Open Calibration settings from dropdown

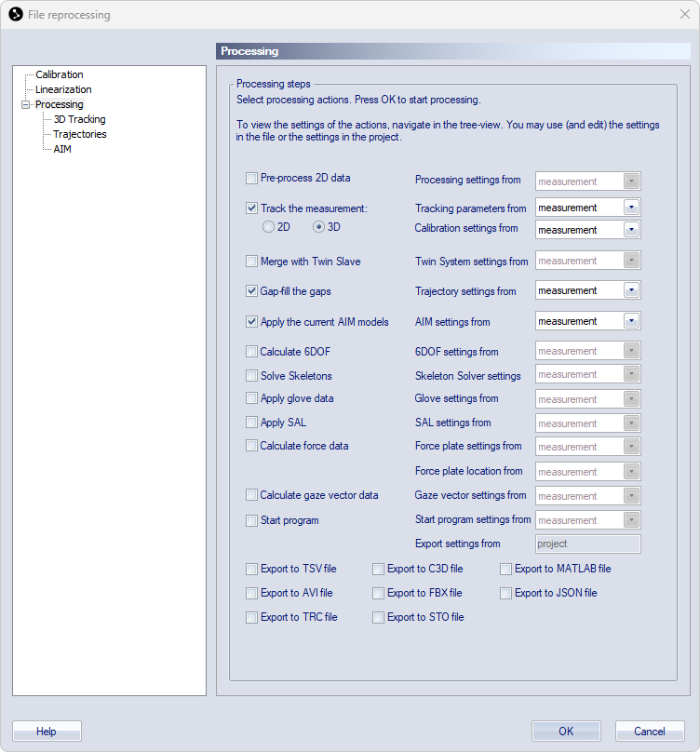tap(587, 230)
